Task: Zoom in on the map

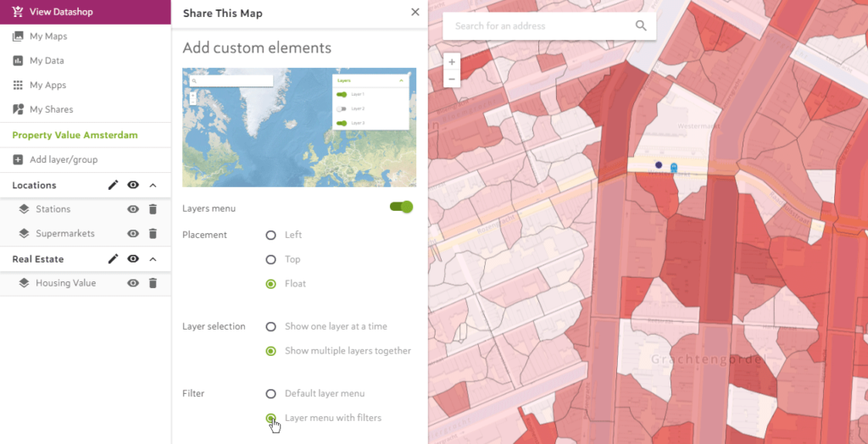Action: pyautogui.click(x=452, y=62)
